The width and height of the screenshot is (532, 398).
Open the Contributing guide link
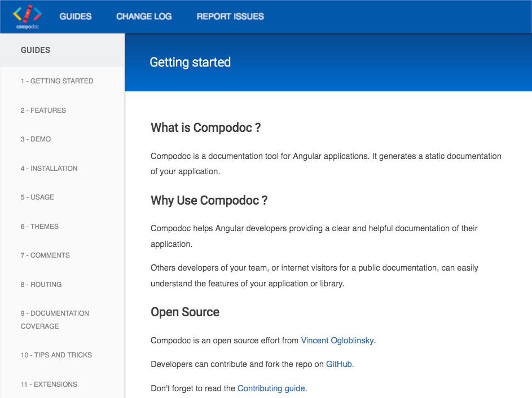271,388
